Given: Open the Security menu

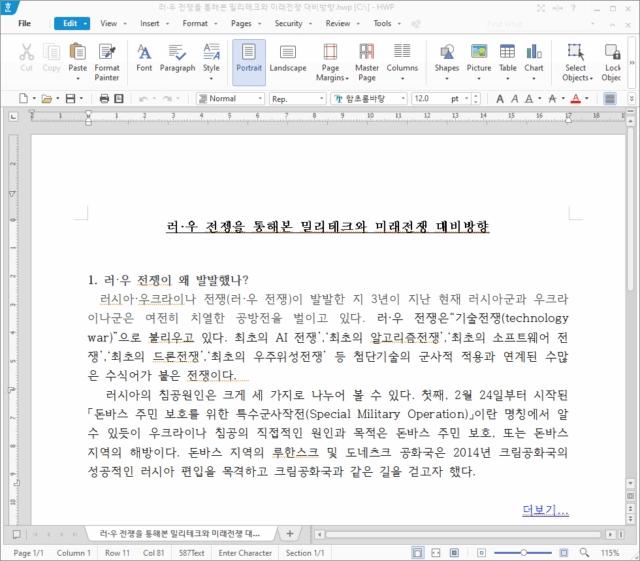Looking at the screenshot, I should pyautogui.click(x=293, y=23).
